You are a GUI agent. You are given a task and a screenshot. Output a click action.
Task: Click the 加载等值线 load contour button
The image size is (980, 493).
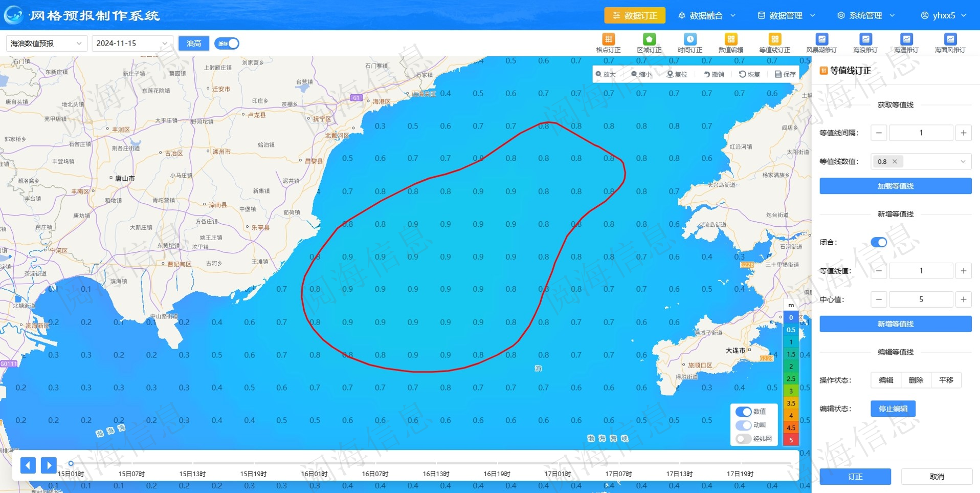pos(895,186)
